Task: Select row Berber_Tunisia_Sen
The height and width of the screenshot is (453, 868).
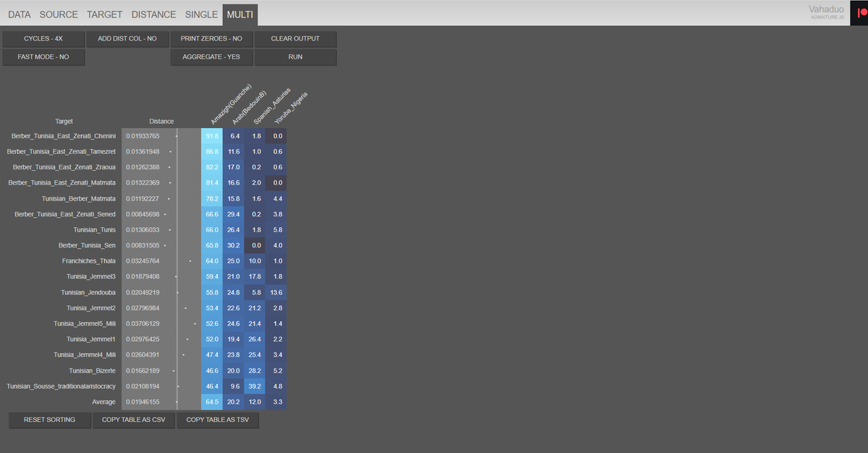Action: pos(87,245)
